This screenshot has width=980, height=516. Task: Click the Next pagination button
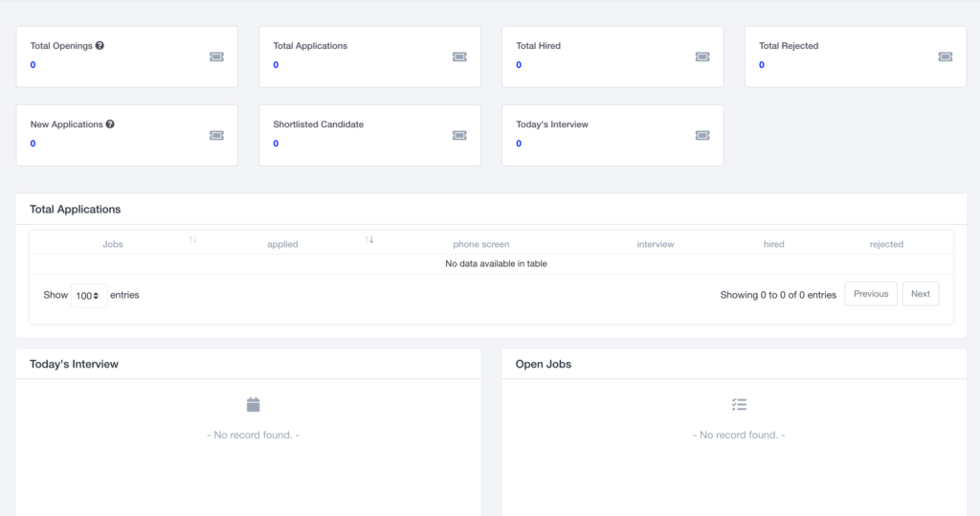(921, 294)
